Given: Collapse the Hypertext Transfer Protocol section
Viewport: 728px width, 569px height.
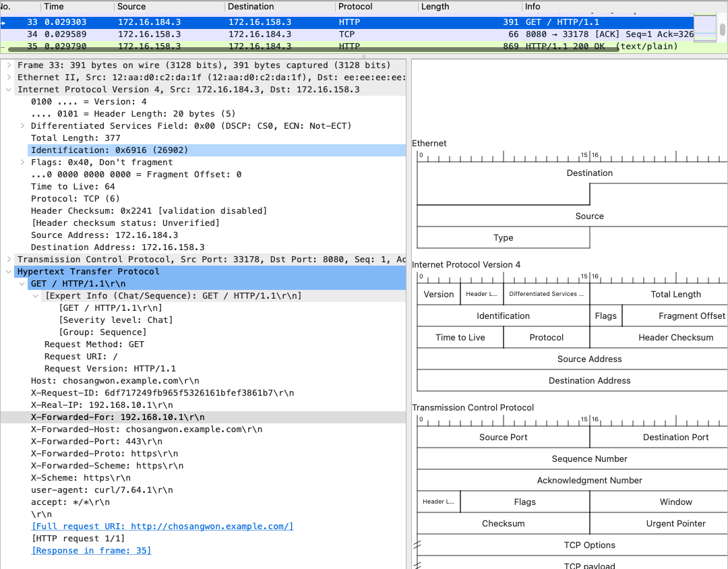Looking at the screenshot, I should tap(9, 271).
